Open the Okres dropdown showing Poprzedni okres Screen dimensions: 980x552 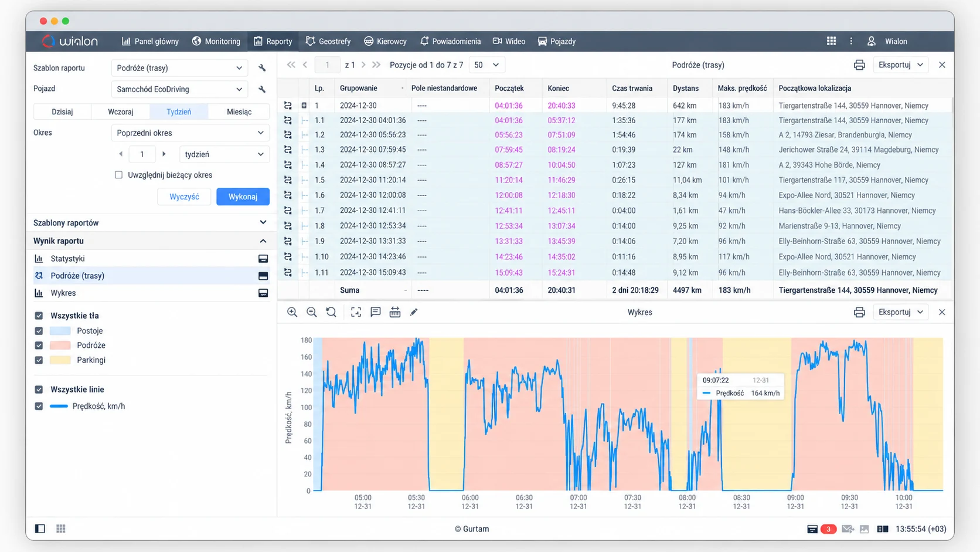coord(190,133)
